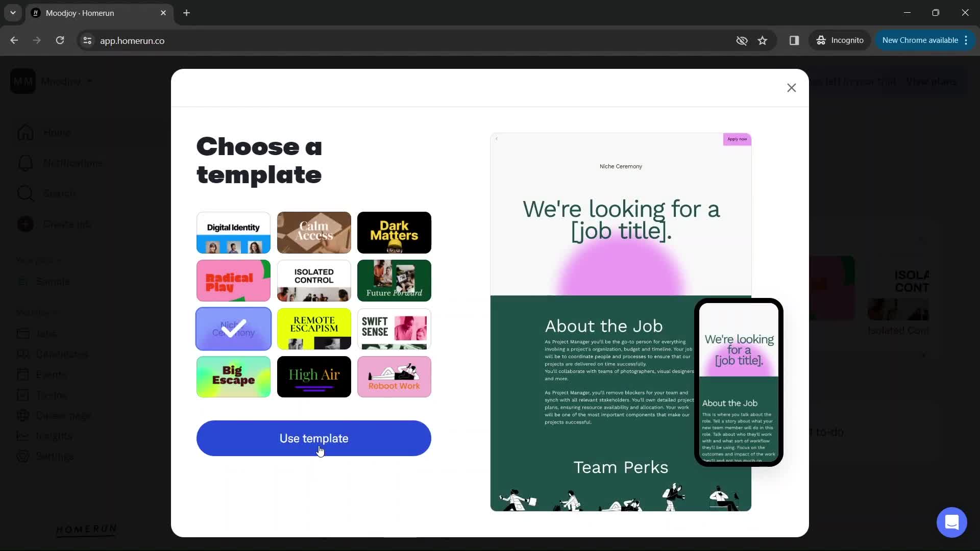This screenshot has height=551, width=980.
Task: Open the Home sidebar item
Action: 57,132
